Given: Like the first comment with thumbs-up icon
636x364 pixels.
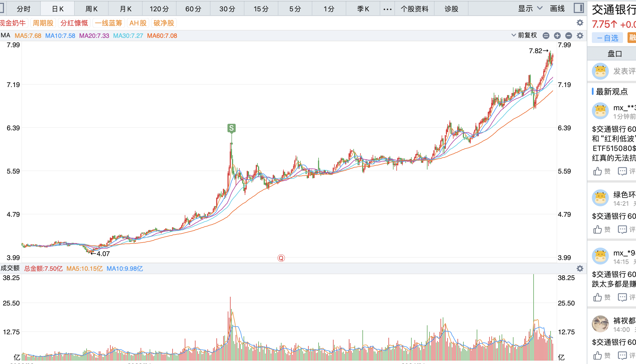Looking at the screenshot, I should click(598, 171).
